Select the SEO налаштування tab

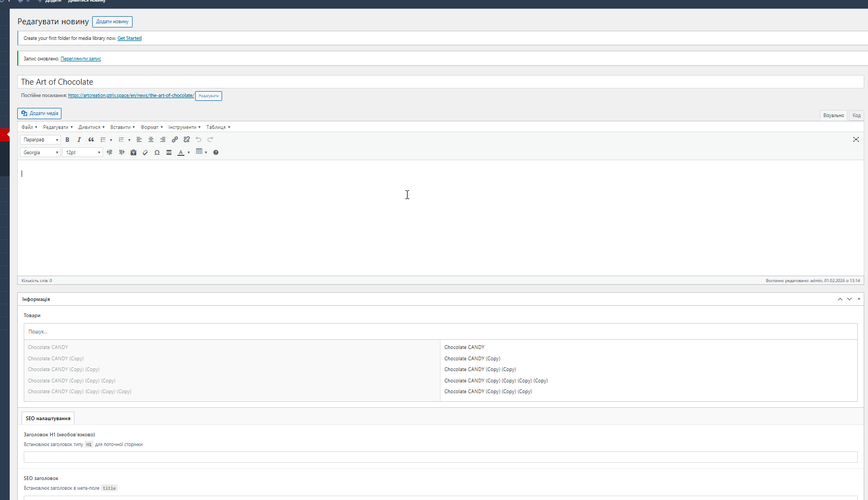click(x=48, y=419)
